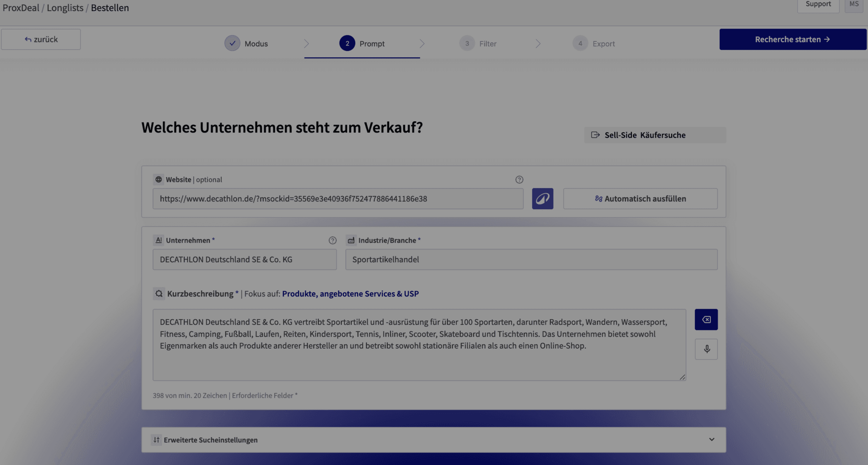868x465 pixels.
Task: Click the Sell-Side Käufersuche exit icon
Action: (x=595, y=135)
